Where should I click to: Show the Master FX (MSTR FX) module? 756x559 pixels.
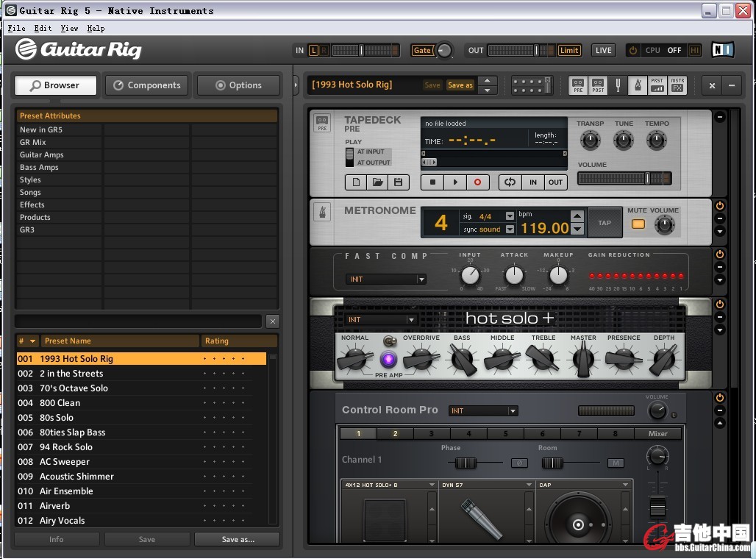[x=677, y=85]
